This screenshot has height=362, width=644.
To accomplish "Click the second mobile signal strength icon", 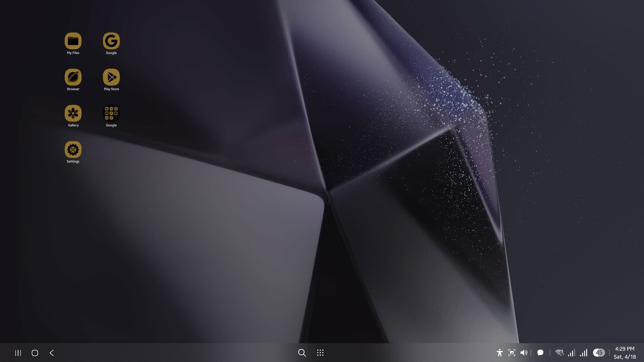I will pyautogui.click(x=584, y=353).
